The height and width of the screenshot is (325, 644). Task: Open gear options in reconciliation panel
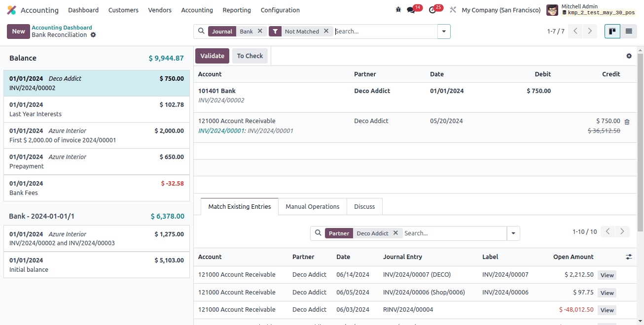(x=629, y=56)
